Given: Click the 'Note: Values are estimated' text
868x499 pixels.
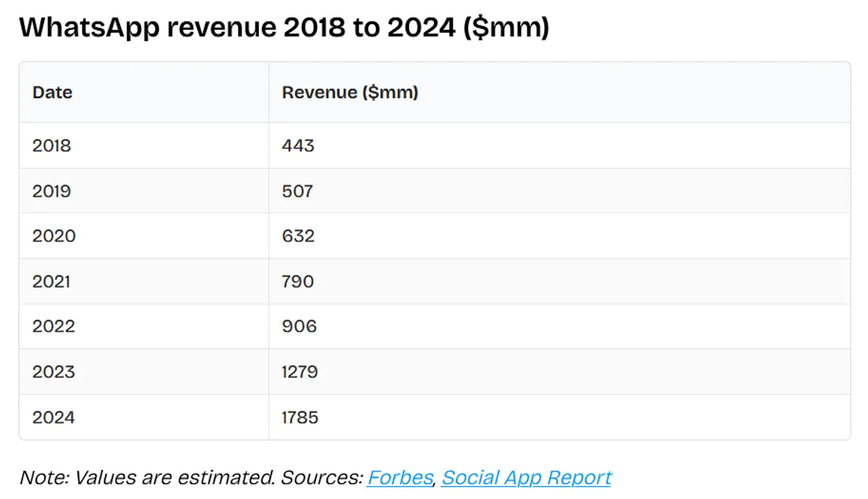Looking at the screenshot, I should tap(147, 477).
